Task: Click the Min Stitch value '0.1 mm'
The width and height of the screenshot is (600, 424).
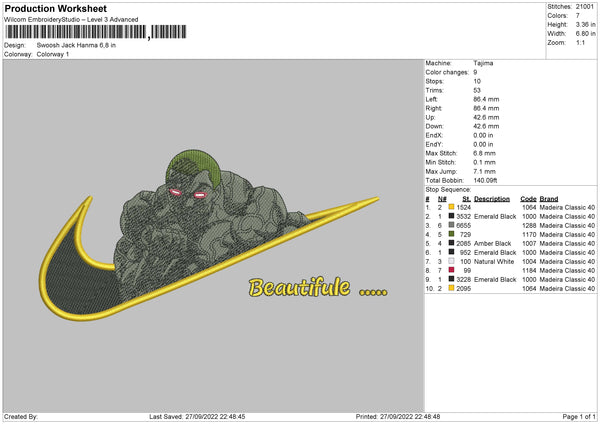Action: (484, 162)
